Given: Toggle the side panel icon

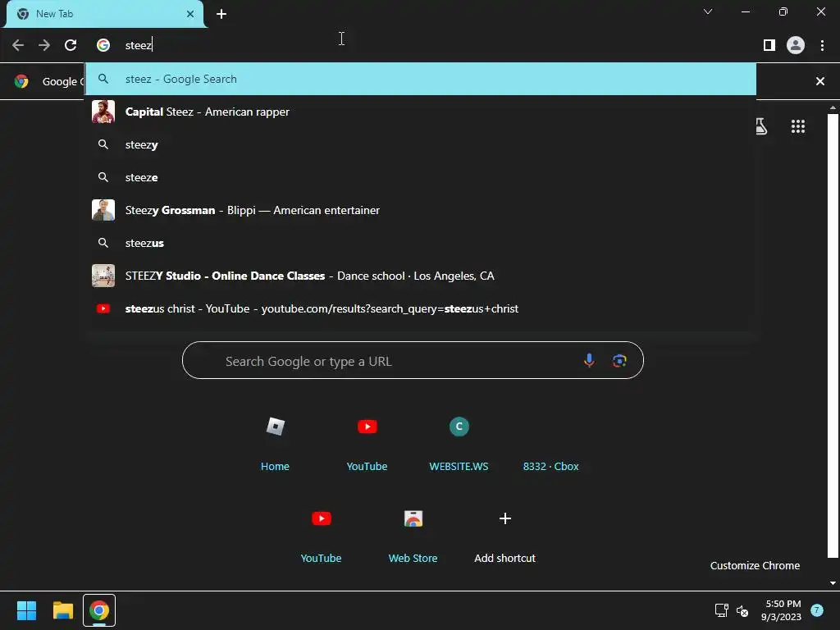Looking at the screenshot, I should (x=769, y=45).
